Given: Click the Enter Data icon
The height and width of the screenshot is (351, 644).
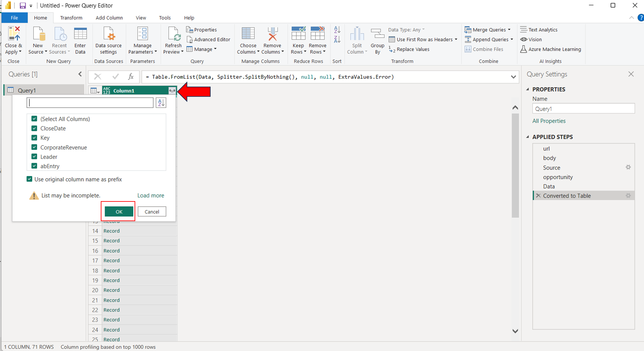Looking at the screenshot, I should 80,34.
